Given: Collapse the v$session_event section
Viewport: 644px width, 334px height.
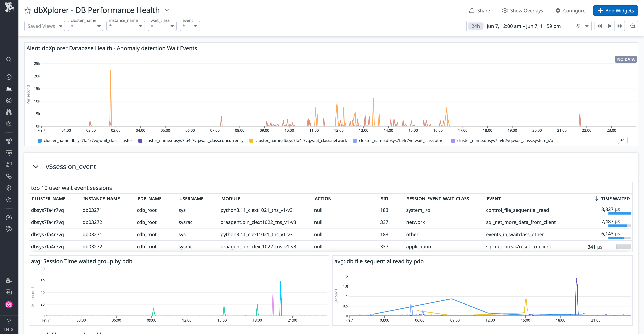Looking at the screenshot, I should coord(36,167).
